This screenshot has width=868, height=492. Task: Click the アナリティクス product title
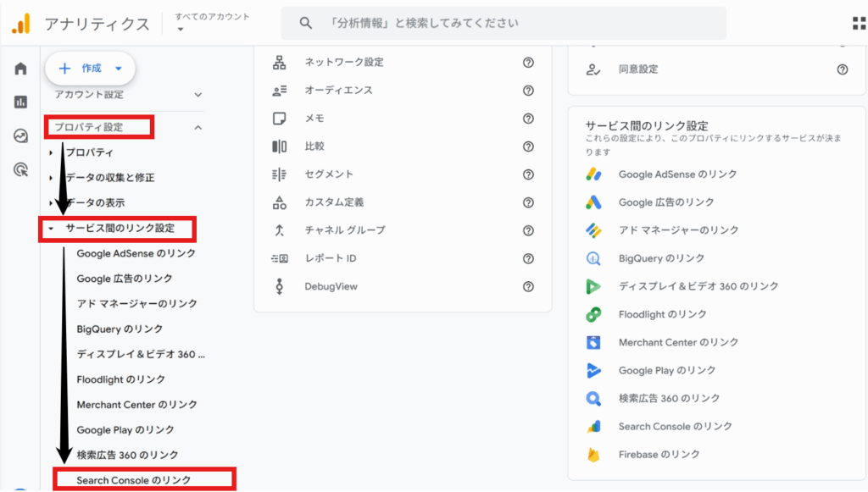pos(97,24)
